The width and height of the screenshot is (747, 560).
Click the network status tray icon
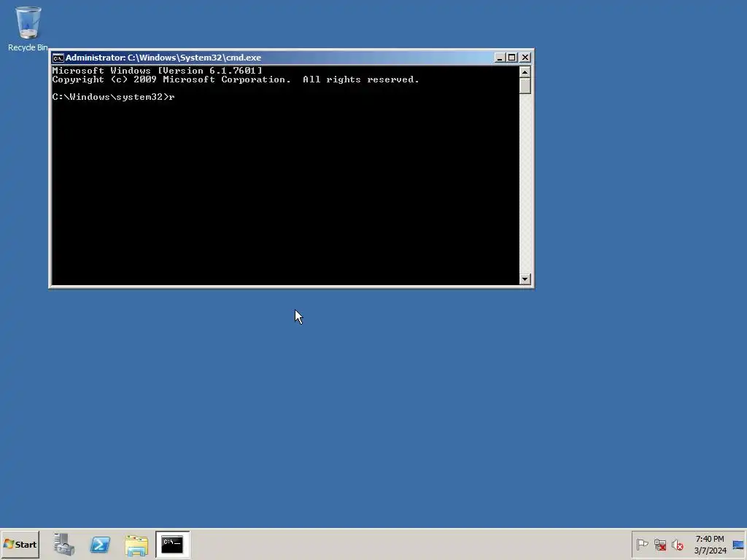click(659, 544)
